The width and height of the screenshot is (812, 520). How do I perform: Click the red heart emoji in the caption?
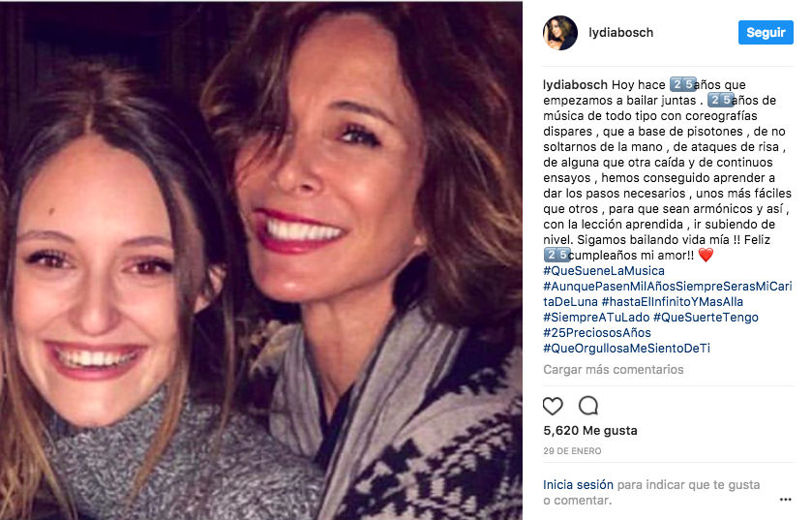(x=705, y=255)
